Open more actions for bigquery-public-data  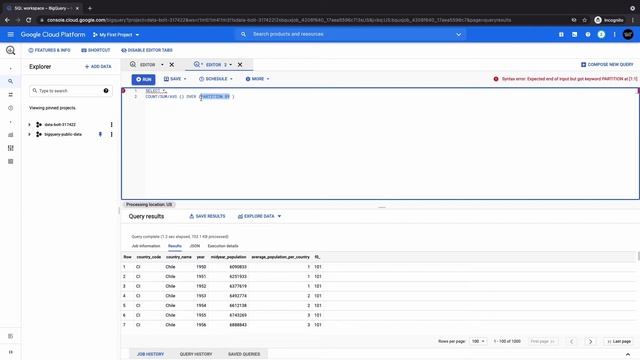pos(111,134)
